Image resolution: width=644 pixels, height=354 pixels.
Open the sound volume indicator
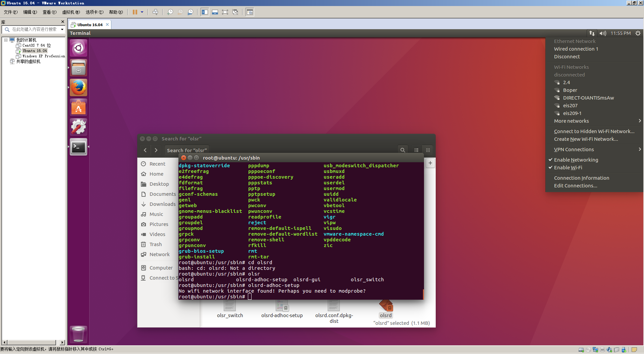pos(603,33)
